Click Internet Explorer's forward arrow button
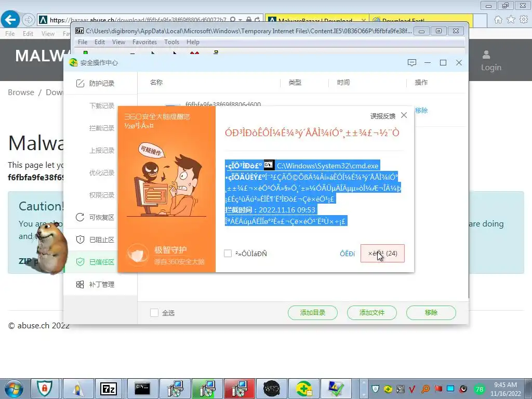 pyautogui.click(x=29, y=20)
